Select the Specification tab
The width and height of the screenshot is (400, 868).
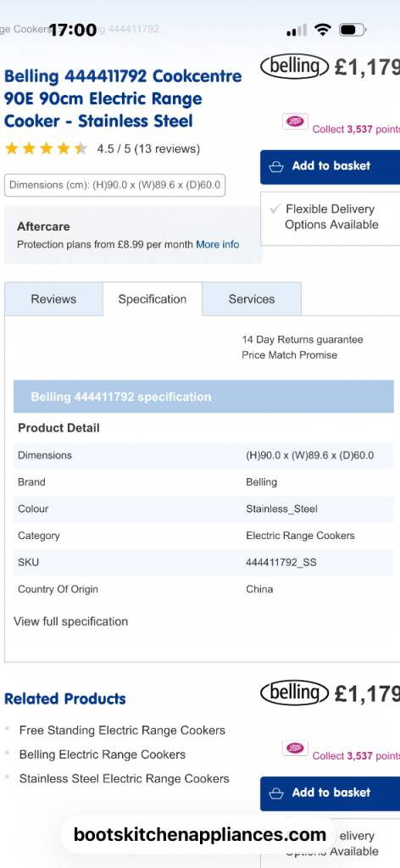tap(153, 299)
